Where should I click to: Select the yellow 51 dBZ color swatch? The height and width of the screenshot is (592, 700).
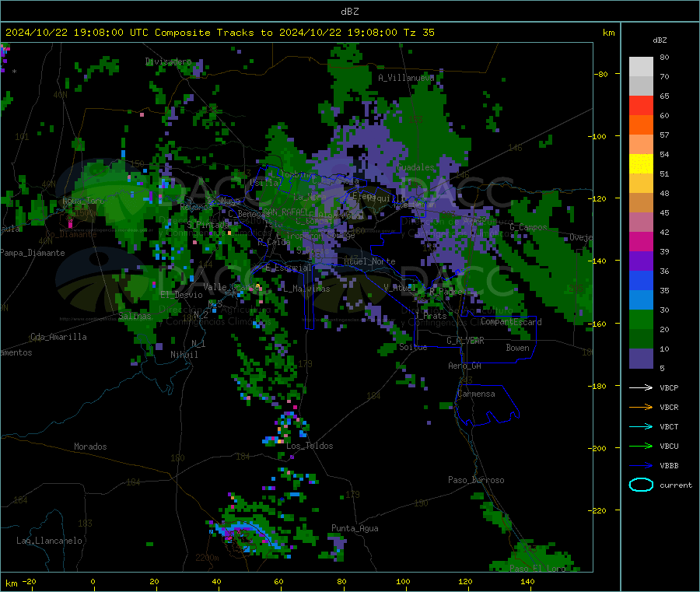point(641,164)
